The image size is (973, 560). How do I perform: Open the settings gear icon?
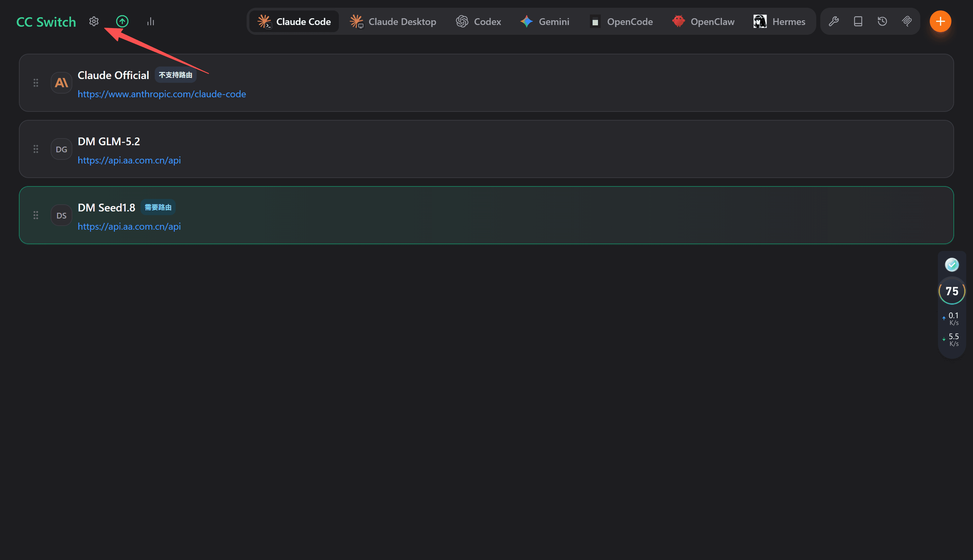(94, 22)
